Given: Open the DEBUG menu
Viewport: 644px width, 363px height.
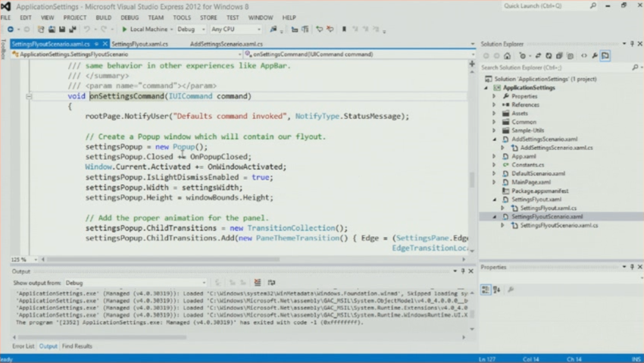Looking at the screenshot, I should 130,17.
